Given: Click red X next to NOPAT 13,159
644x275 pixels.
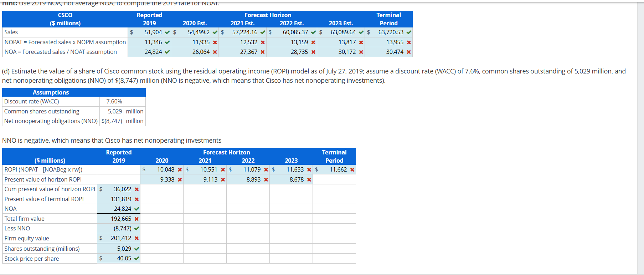Looking at the screenshot, I should click(313, 42).
